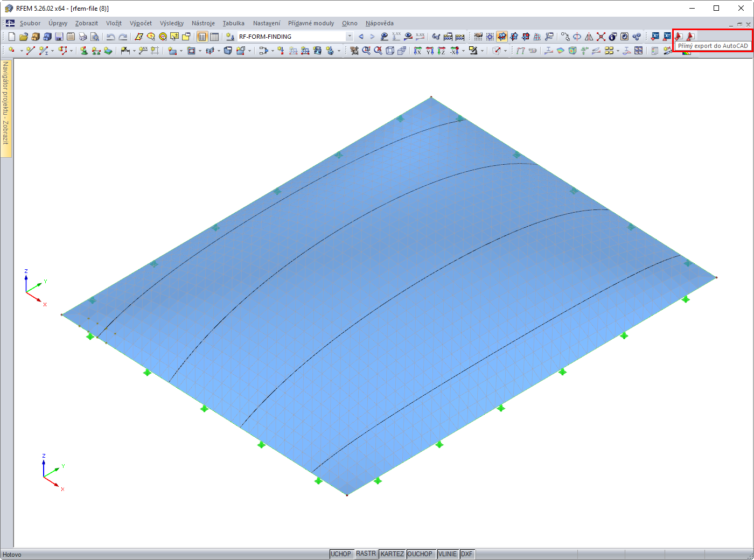Create a new model with the blank page icon
The width and height of the screenshot is (754, 560).
[x=11, y=36]
